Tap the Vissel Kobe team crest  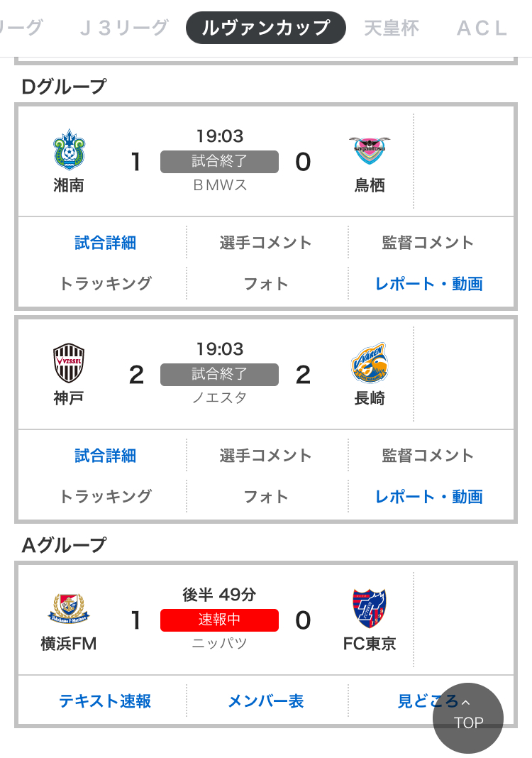(69, 363)
